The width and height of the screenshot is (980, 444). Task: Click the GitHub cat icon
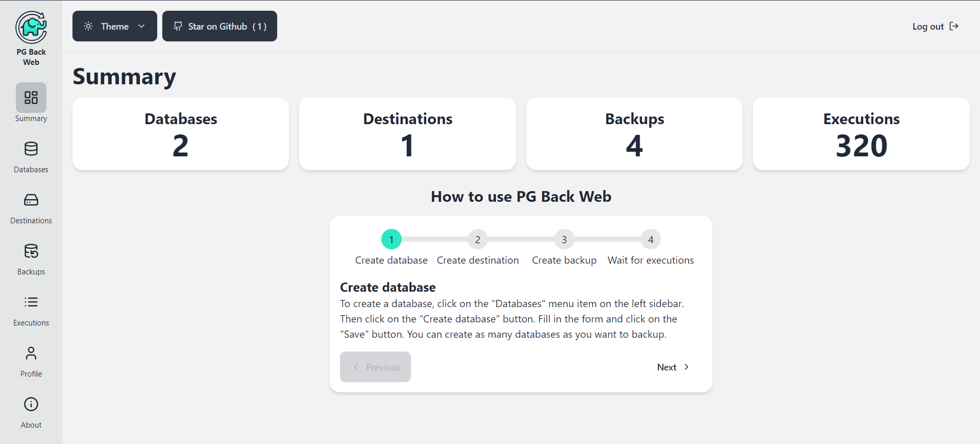coord(178,26)
